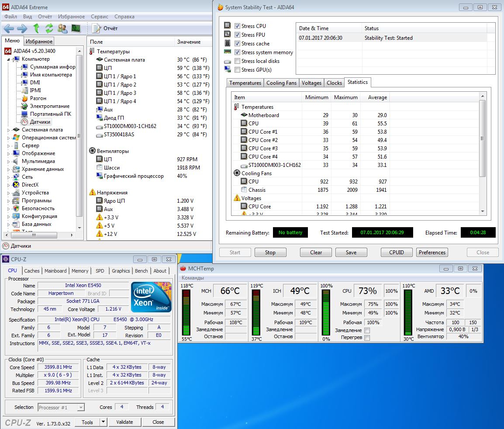
Task: Enable the Stress local disks checkbox
Action: 237,61
